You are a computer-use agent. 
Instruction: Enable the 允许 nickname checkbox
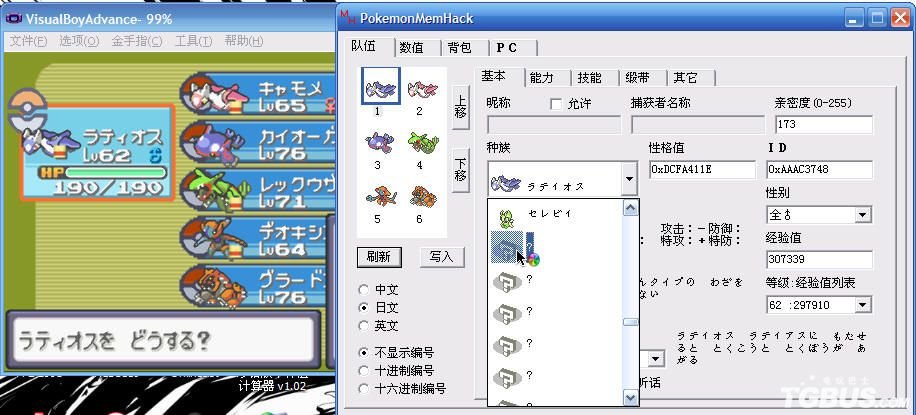tap(556, 104)
